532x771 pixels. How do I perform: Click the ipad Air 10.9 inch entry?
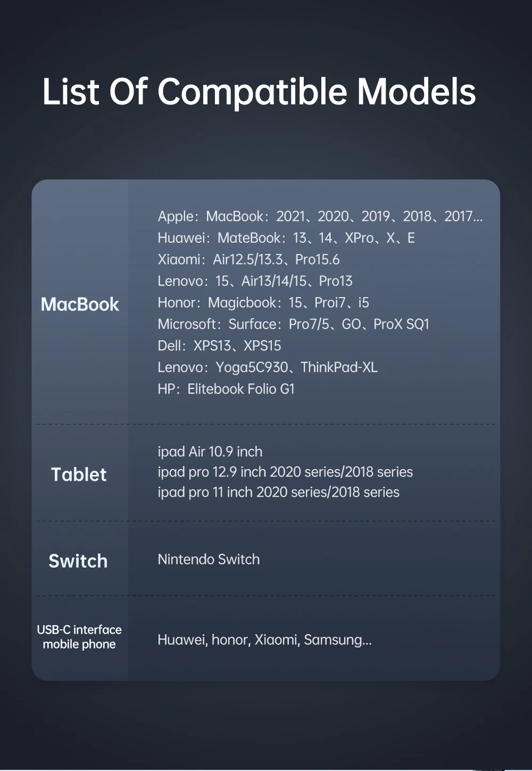click(x=210, y=452)
